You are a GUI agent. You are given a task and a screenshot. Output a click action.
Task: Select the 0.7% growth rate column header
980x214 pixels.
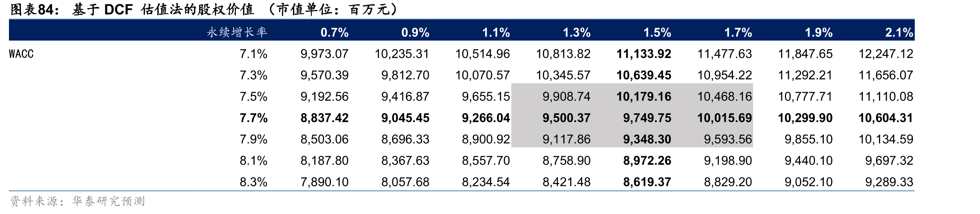(334, 32)
